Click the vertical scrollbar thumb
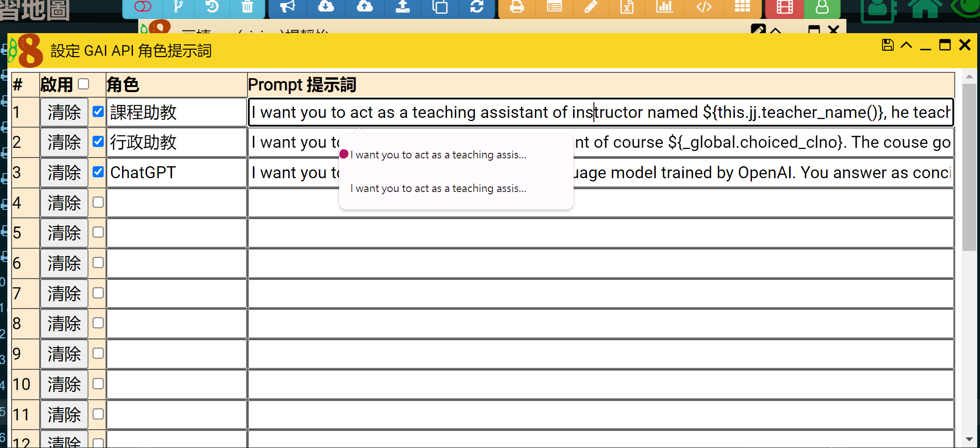Screen dimensions: 980x448 [969, 167]
